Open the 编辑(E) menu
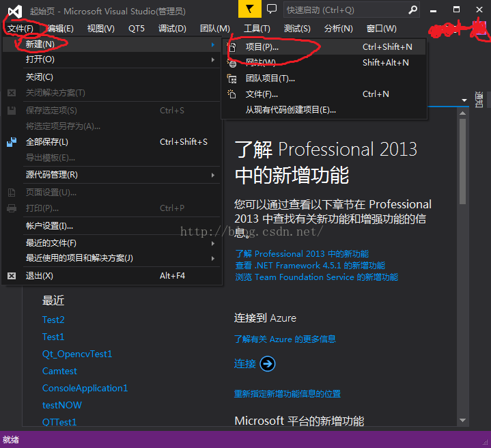 pyautogui.click(x=61, y=29)
